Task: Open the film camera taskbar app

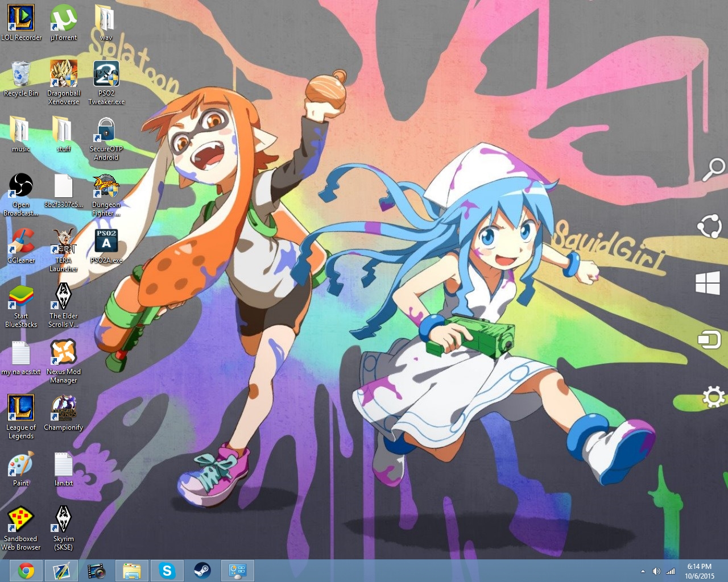Action: (x=96, y=571)
